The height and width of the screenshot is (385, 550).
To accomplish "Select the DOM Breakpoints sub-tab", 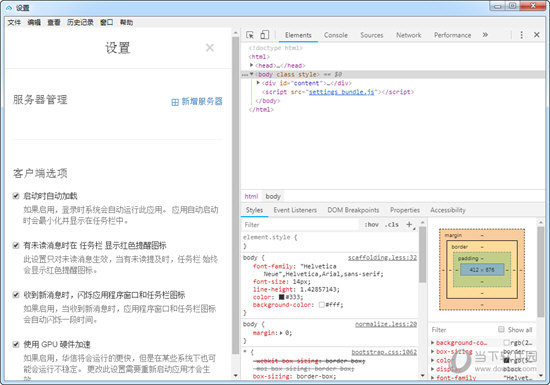I will tap(353, 210).
